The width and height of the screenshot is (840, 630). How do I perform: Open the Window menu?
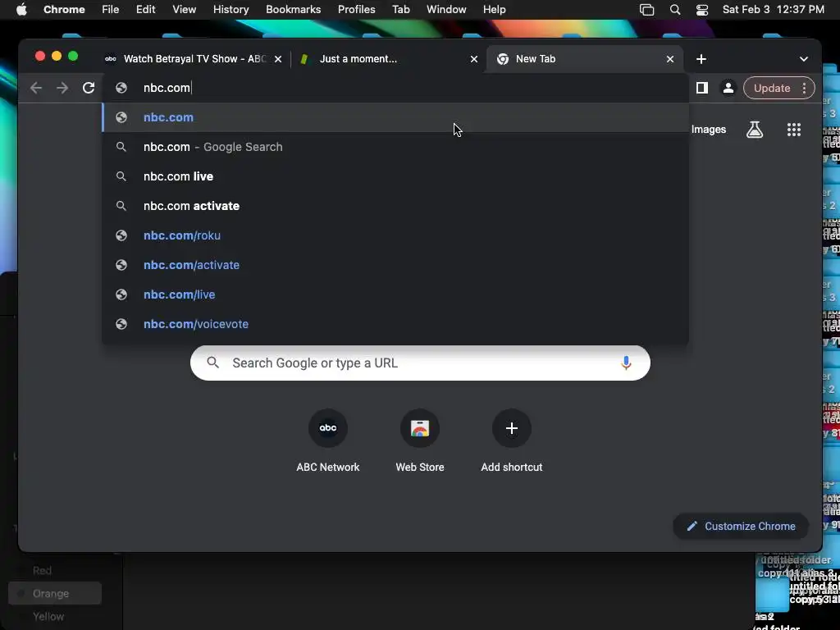(x=446, y=10)
